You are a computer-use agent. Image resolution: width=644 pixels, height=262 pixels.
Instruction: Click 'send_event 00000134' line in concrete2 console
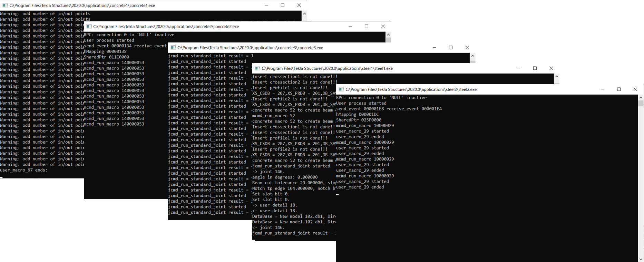click(x=126, y=46)
